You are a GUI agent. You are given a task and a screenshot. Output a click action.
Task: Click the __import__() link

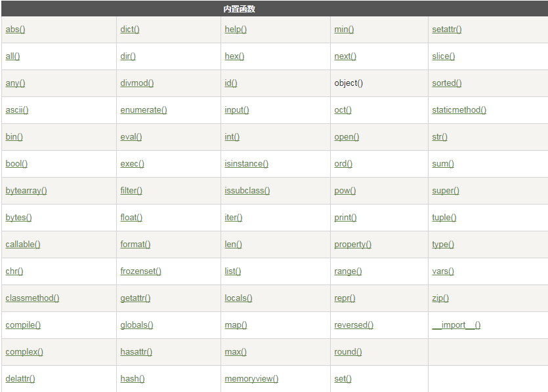pyautogui.click(x=456, y=325)
